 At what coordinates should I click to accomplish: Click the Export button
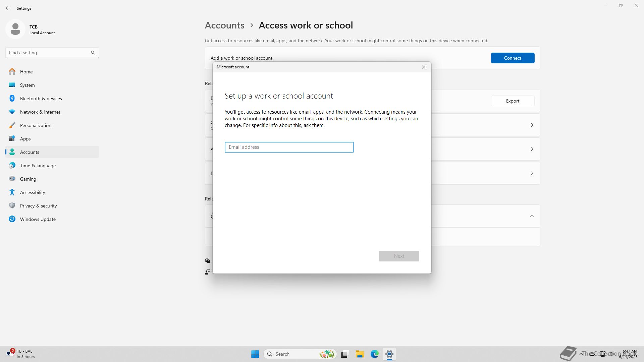(x=512, y=101)
